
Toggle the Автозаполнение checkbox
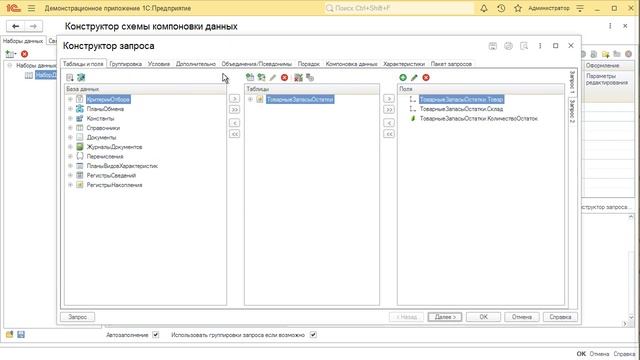click(x=156, y=335)
